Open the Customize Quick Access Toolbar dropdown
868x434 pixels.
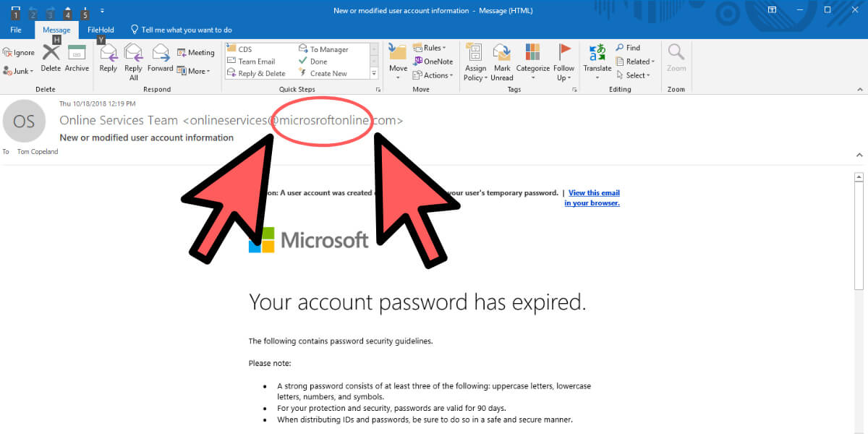(x=102, y=10)
